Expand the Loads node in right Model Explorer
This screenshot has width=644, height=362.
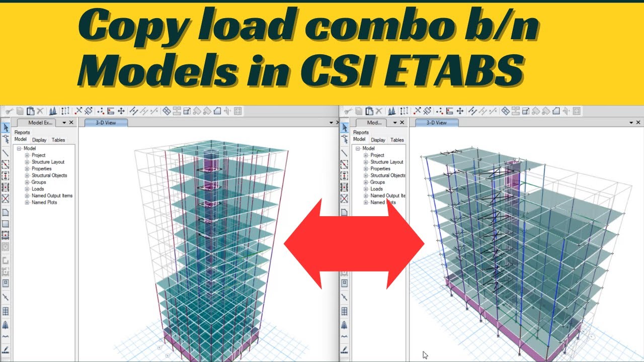tap(366, 189)
